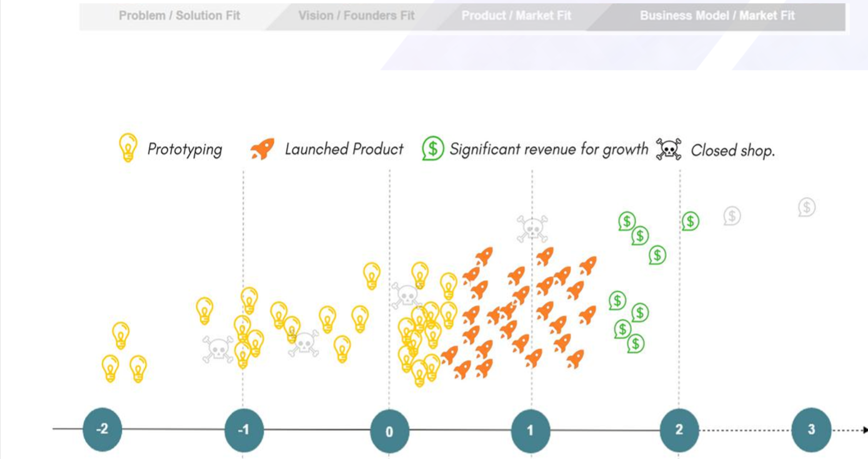Click timeline marker 2

pyautogui.click(x=679, y=430)
